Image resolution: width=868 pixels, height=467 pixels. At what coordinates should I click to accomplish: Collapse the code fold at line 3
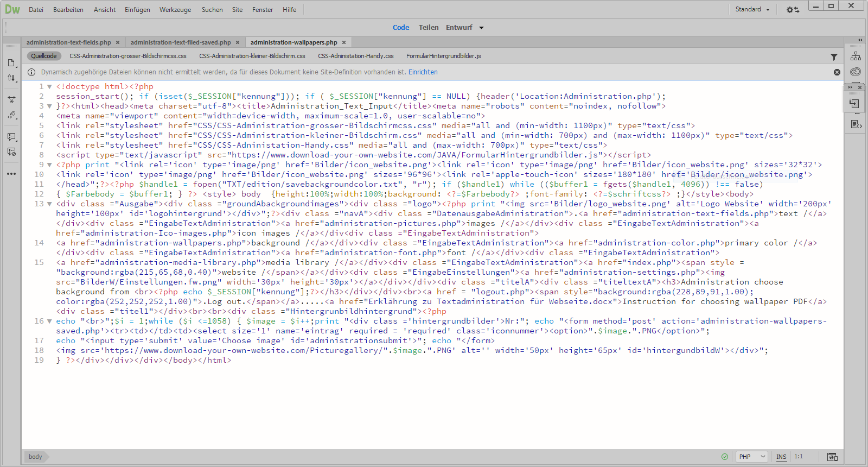click(x=49, y=106)
